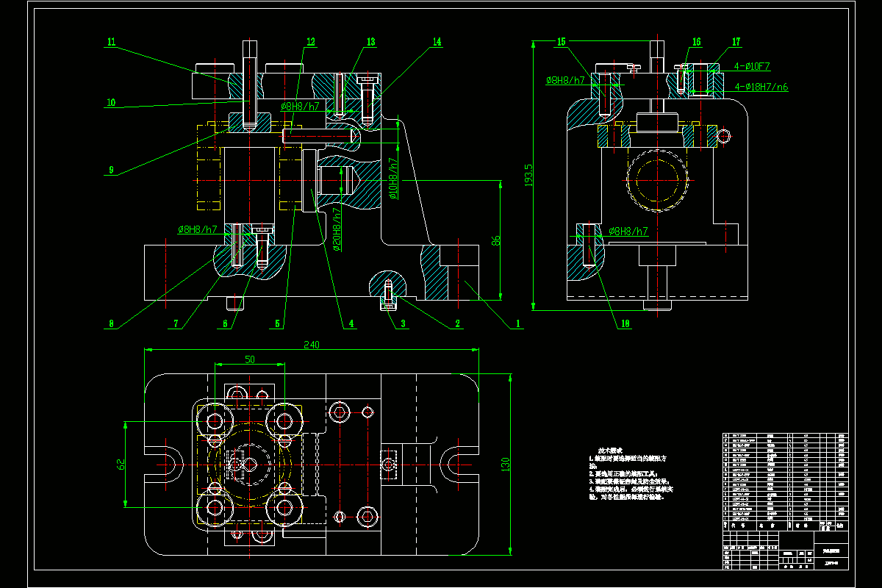Image resolution: width=882 pixels, height=588 pixels.
Task: Select the 50 dimension text
Action: (x=250, y=359)
